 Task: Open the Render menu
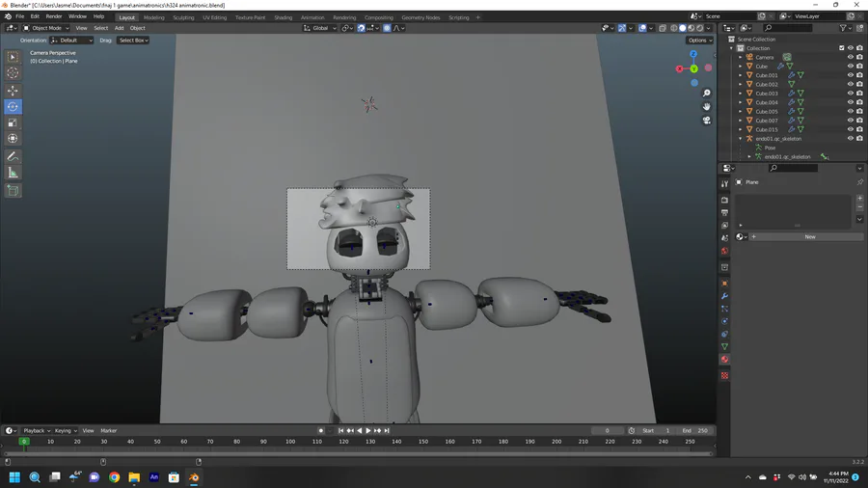[54, 16]
